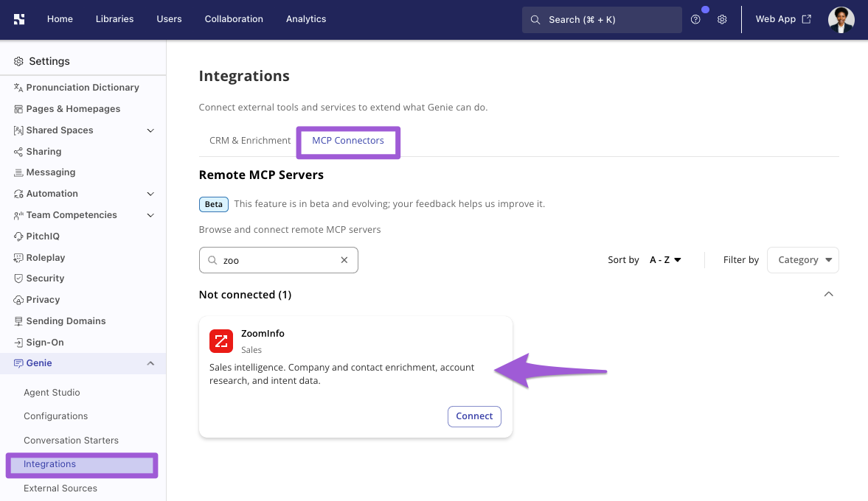Open the Sort by A - Z dropdown
This screenshot has width=868, height=501.
[665, 260]
